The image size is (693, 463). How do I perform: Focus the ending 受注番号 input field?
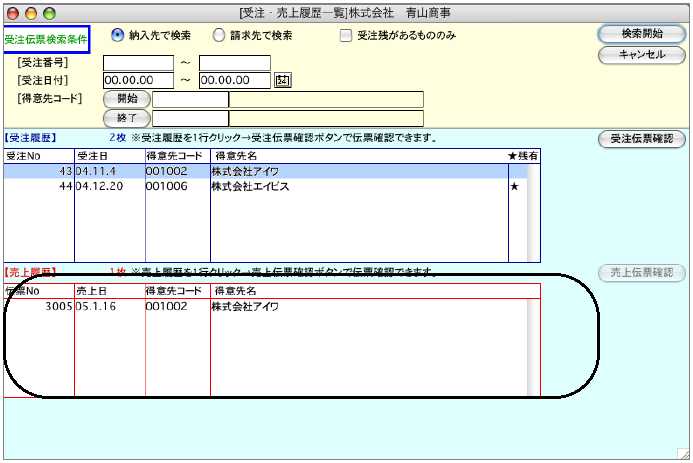coord(234,63)
